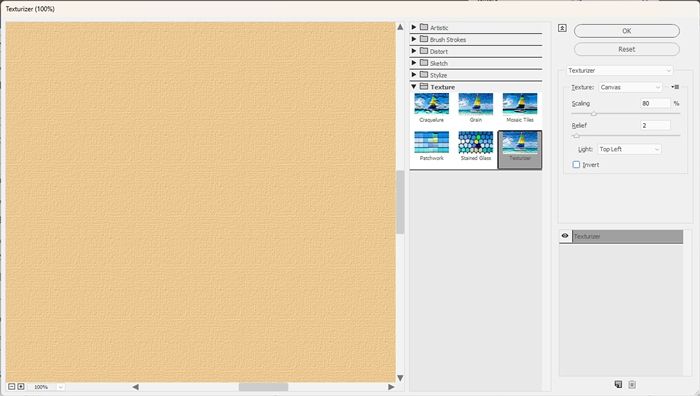
Task: Click the Scaling value field
Action: pos(655,103)
